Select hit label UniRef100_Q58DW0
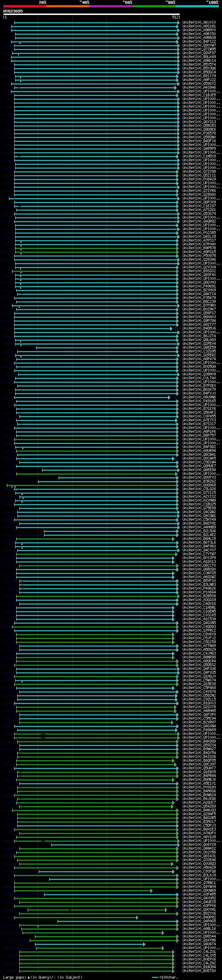This screenshot has height=980, width=222. click(x=199, y=137)
